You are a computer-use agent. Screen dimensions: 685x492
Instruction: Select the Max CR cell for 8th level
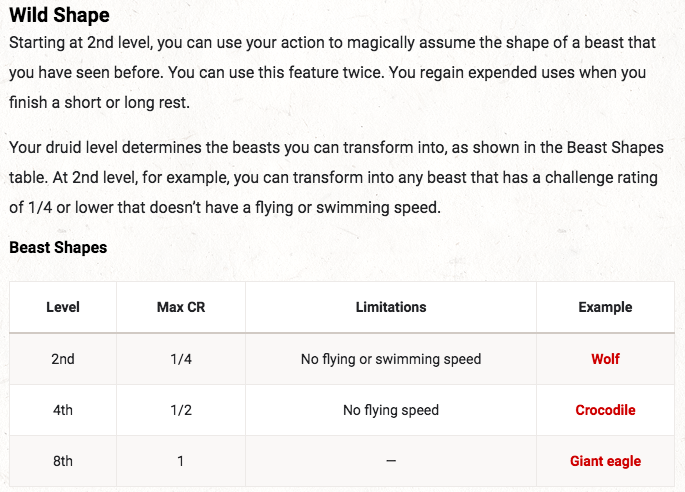[x=180, y=461]
